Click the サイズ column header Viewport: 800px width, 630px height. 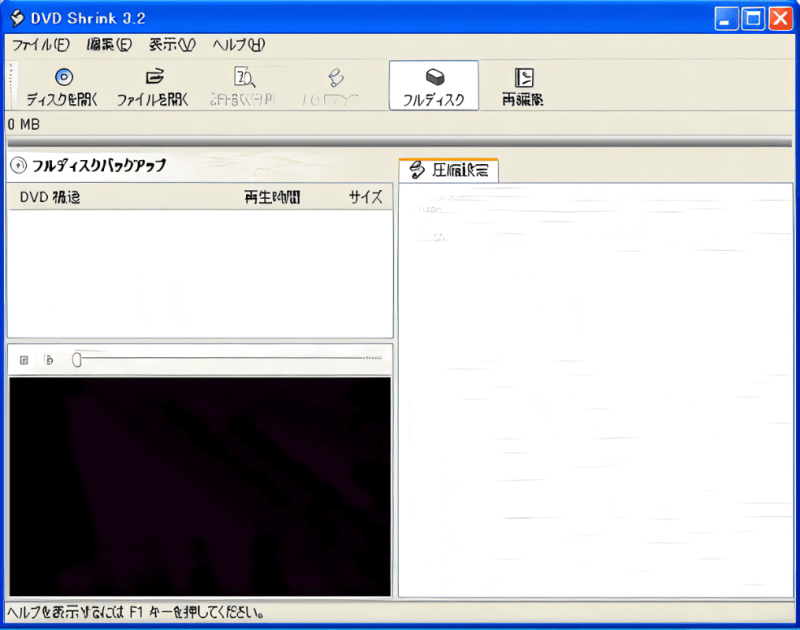click(x=365, y=198)
